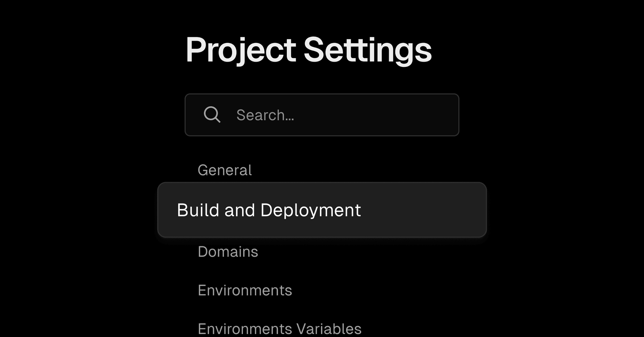Click the search placeholder text
644x337 pixels.
pyautogui.click(x=265, y=115)
